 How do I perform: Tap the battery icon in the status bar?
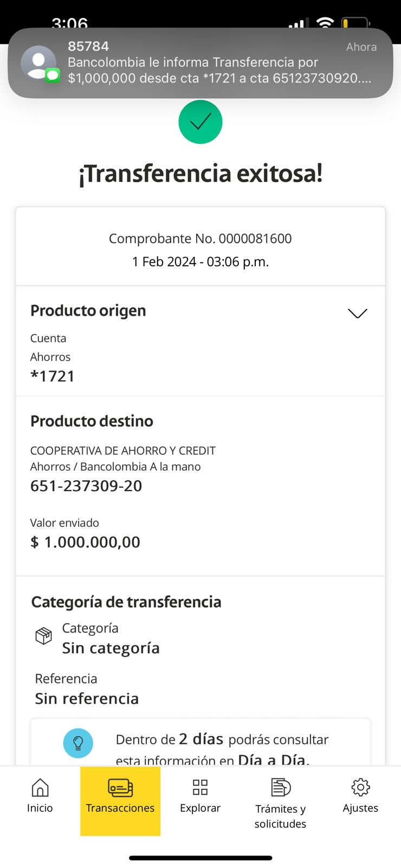[x=355, y=24]
